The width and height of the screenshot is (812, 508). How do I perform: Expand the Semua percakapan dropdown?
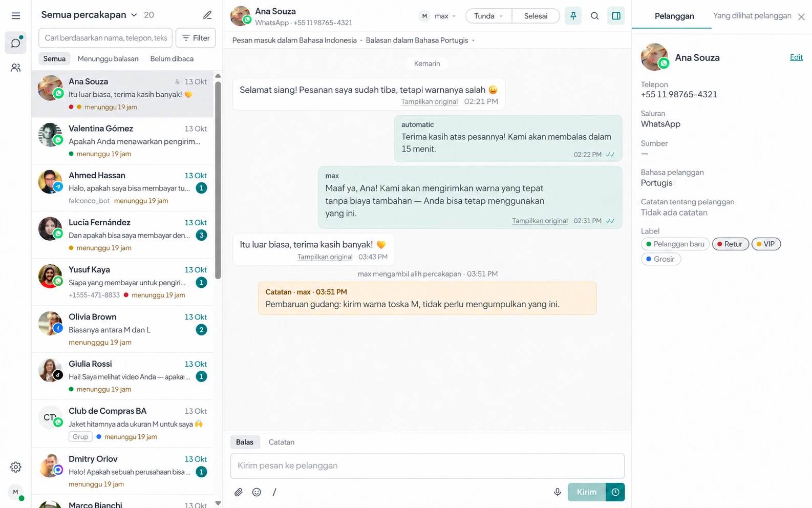point(89,15)
